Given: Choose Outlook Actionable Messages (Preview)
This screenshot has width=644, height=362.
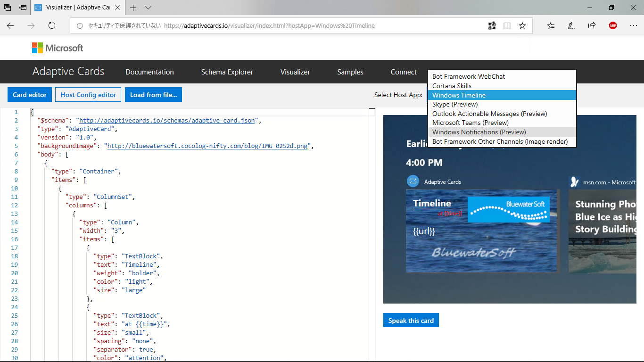Looking at the screenshot, I should pos(502,114).
